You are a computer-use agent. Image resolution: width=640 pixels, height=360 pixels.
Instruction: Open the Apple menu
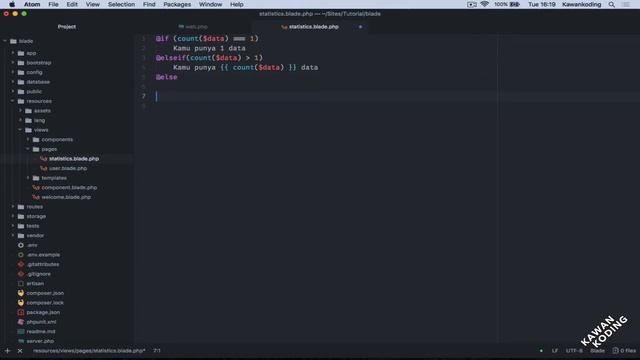coord(12,4)
